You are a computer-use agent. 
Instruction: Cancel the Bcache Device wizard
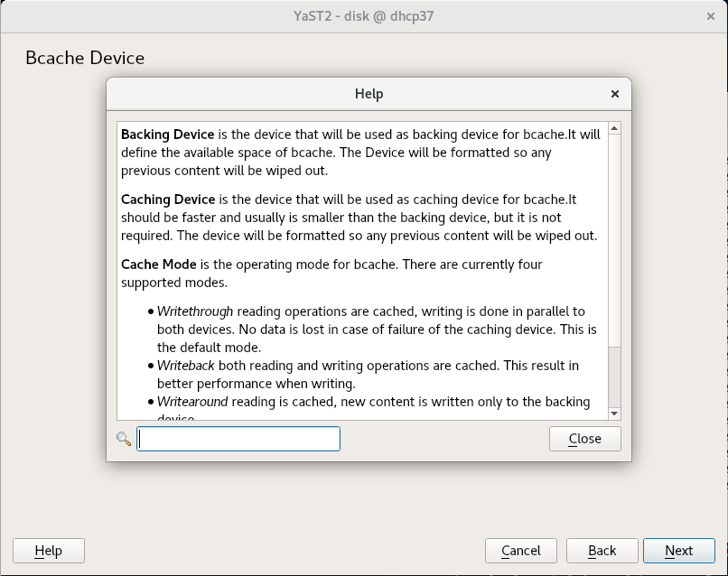tap(521, 551)
